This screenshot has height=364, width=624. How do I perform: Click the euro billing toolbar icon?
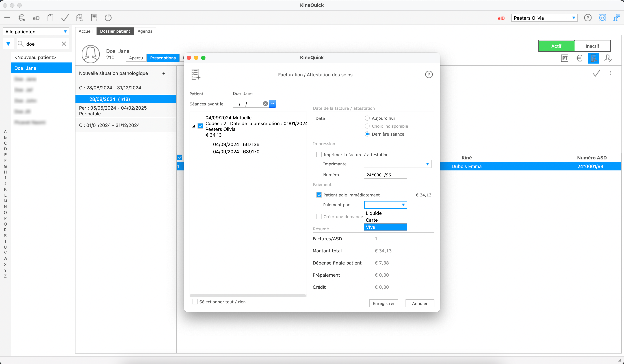pyautogui.click(x=22, y=18)
